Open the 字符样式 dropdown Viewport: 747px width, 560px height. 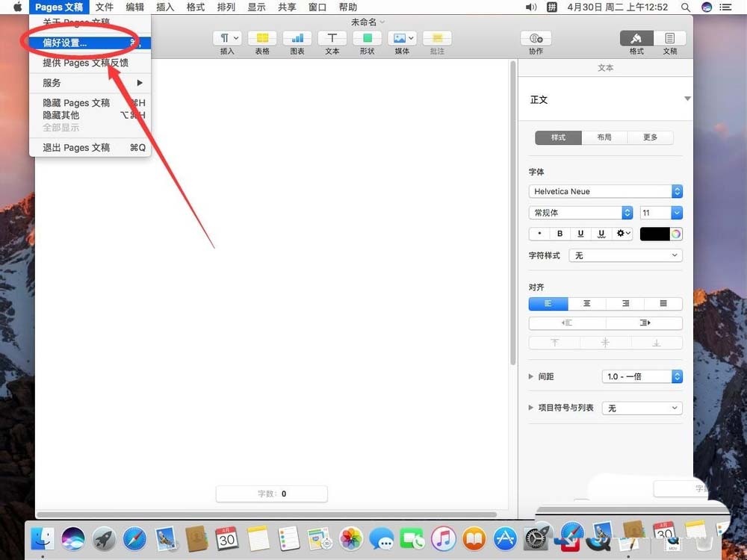pyautogui.click(x=626, y=255)
